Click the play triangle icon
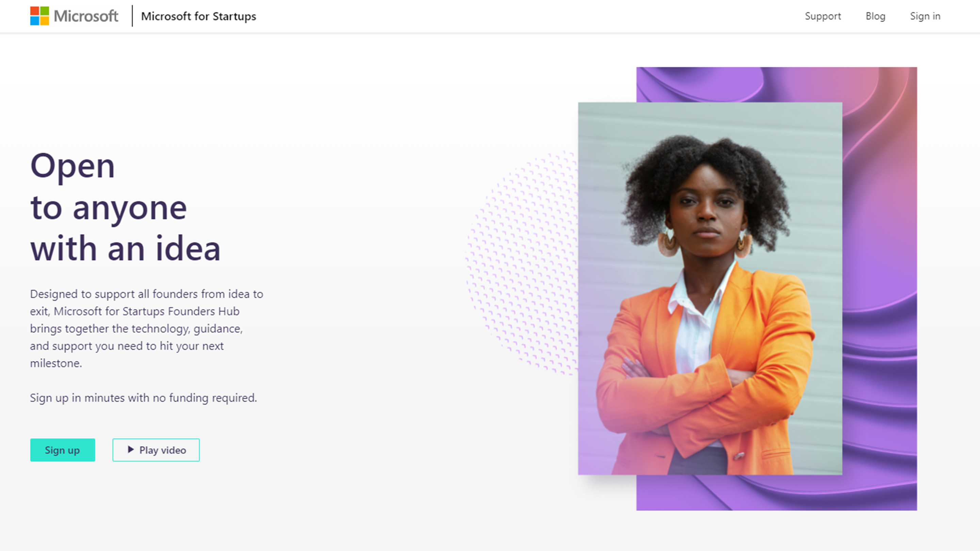 [130, 449]
